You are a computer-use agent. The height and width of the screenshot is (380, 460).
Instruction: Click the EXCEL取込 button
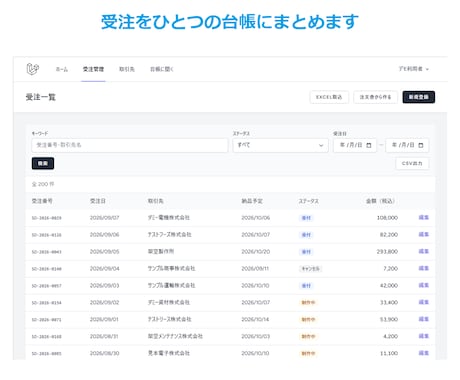(329, 97)
